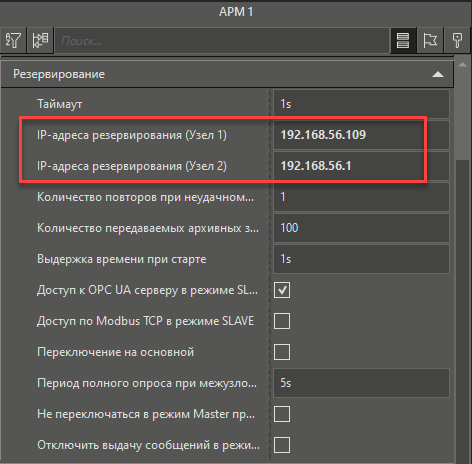Enable Переключение на основной checkbox
The width and height of the screenshot is (472, 464).
(282, 352)
